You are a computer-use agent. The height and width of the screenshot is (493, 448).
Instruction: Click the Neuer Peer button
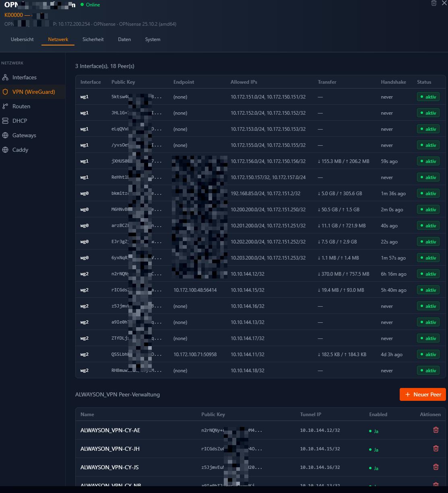tap(423, 394)
